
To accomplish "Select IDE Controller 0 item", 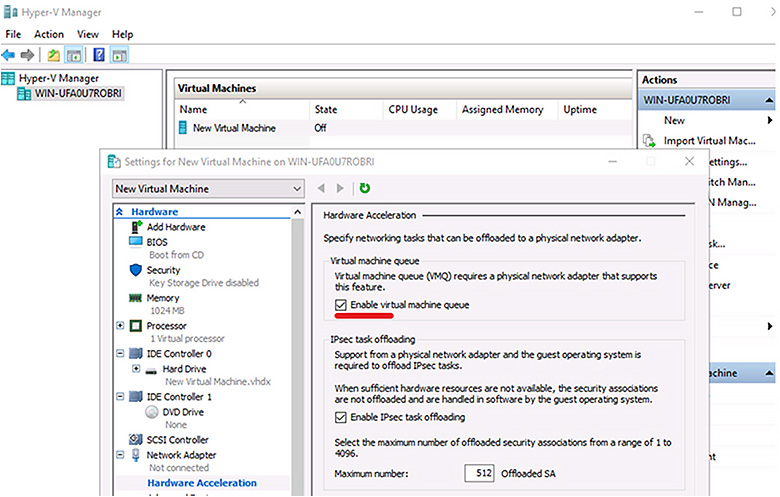I will tap(179, 354).
